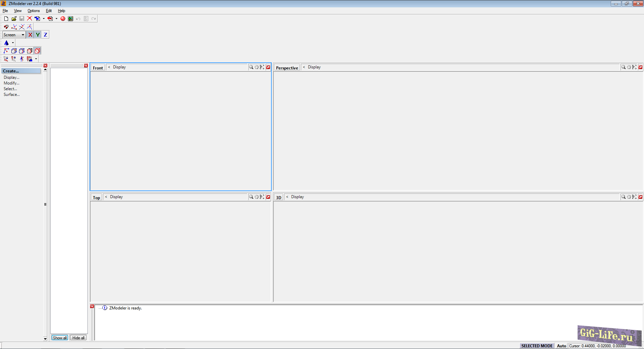Toggle the X axis constraint

click(x=30, y=35)
